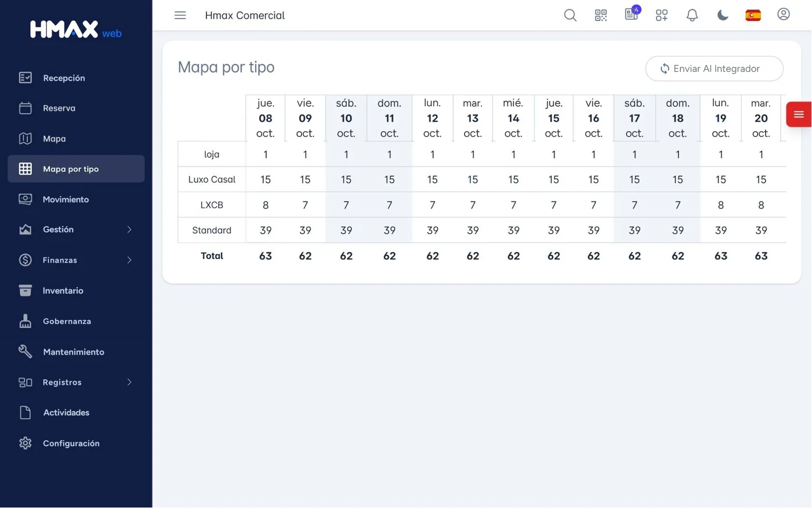Expand the Finanzas submenu
This screenshot has width=812, height=508.
76,260
